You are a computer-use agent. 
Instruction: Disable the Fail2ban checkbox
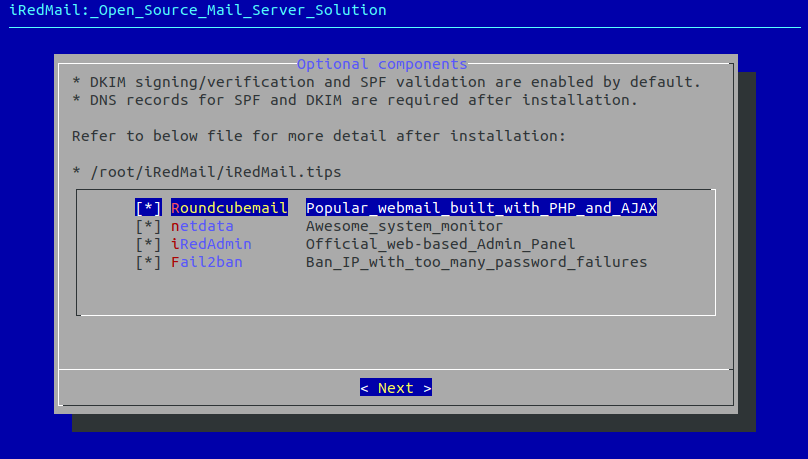pyautogui.click(x=148, y=262)
